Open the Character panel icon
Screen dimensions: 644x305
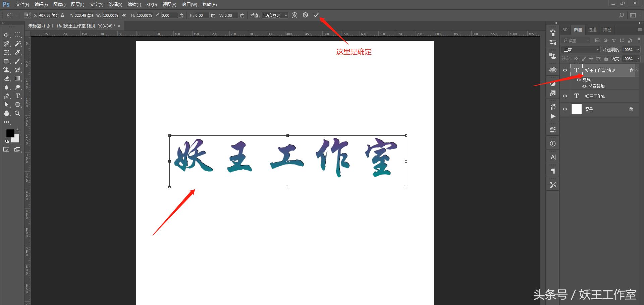click(x=552, y=157)
